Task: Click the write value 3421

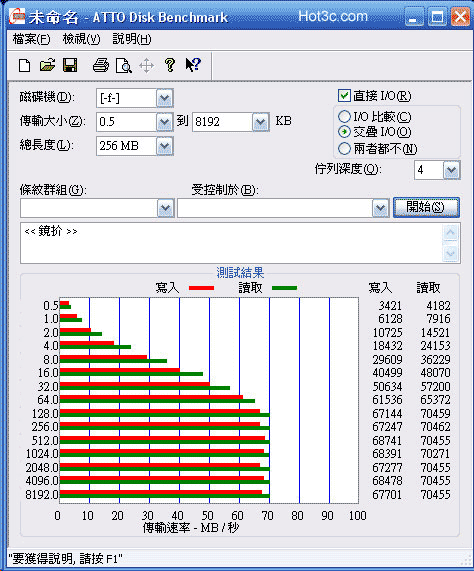Action: coord(390,306)
